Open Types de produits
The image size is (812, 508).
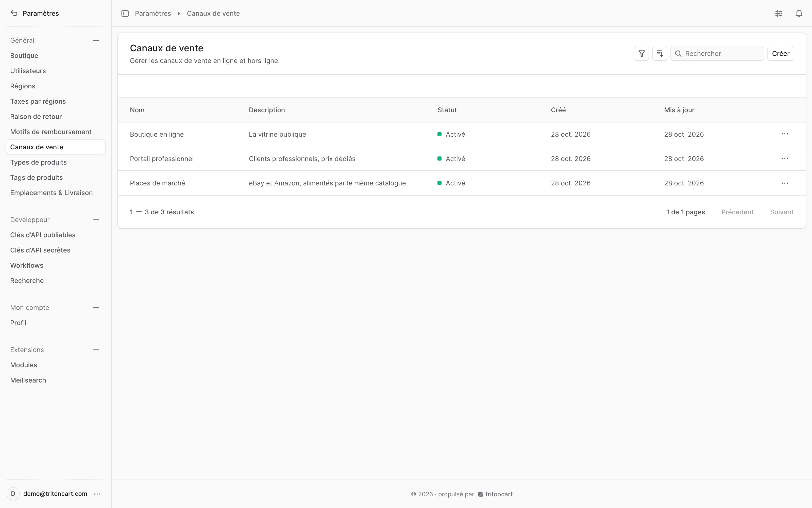coord(55,162)
